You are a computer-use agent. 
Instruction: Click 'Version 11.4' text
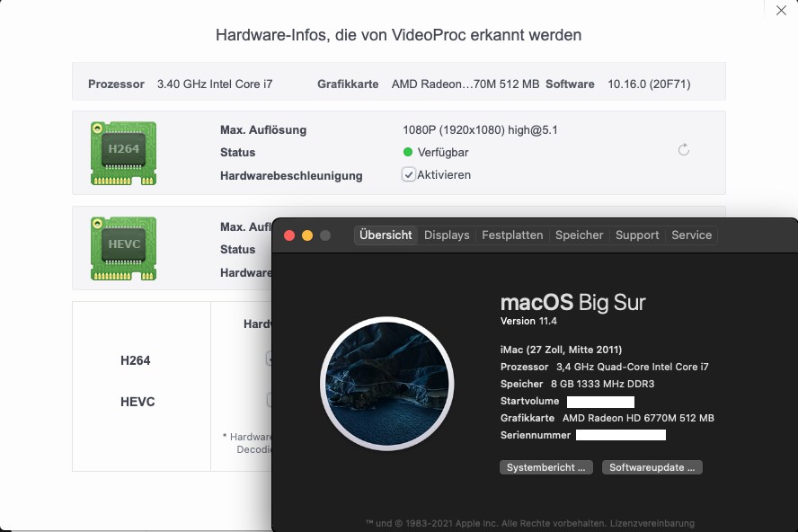[x=528, y=321]
